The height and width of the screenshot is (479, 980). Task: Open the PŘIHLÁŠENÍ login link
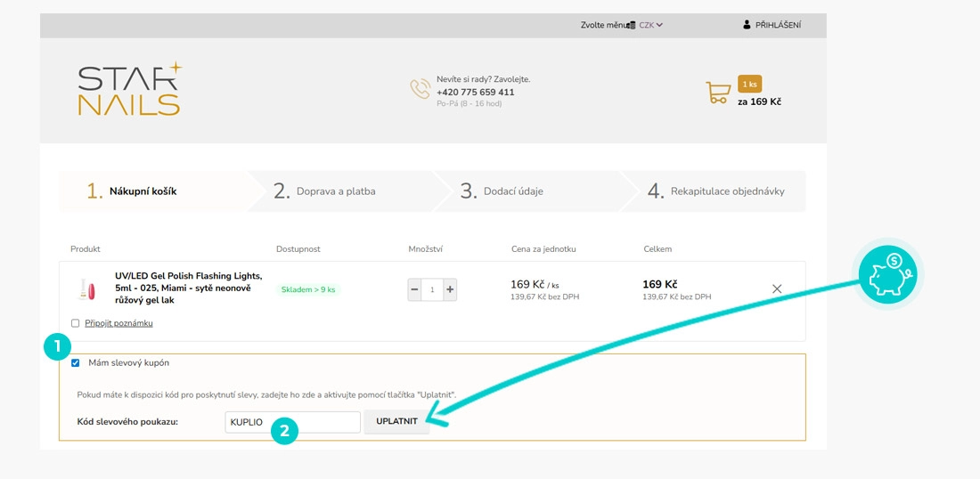778,26
